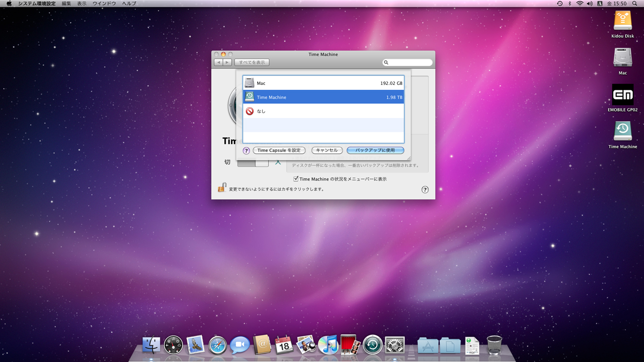Viewport: 644px width, 362px height.
Task: Launch Safari from the Dock
Action: click(218, 345)
